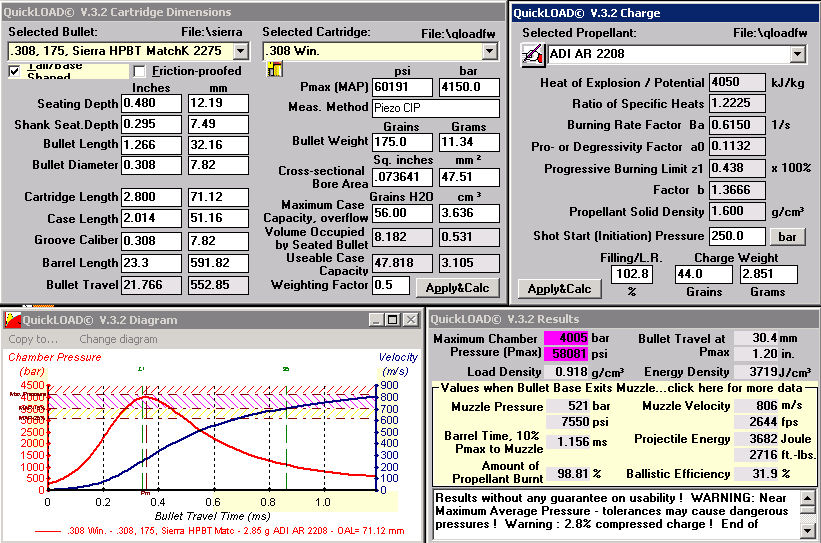The image size is (821, 543).
Task: Click the Filling/L.R. percentage field 102.8
Action: click(632, 274)
